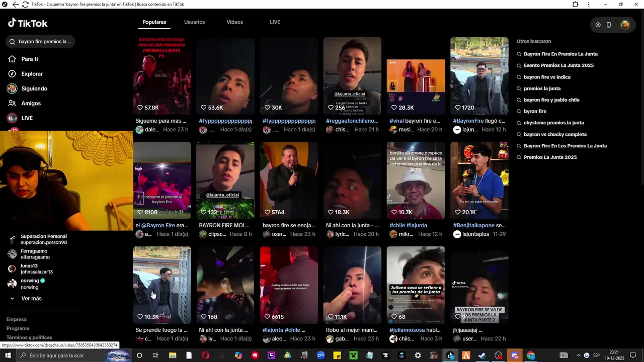Screen dimensions: 644x362
Task: Click the #BayronFire hashtag caption
Action: (468, 121)
